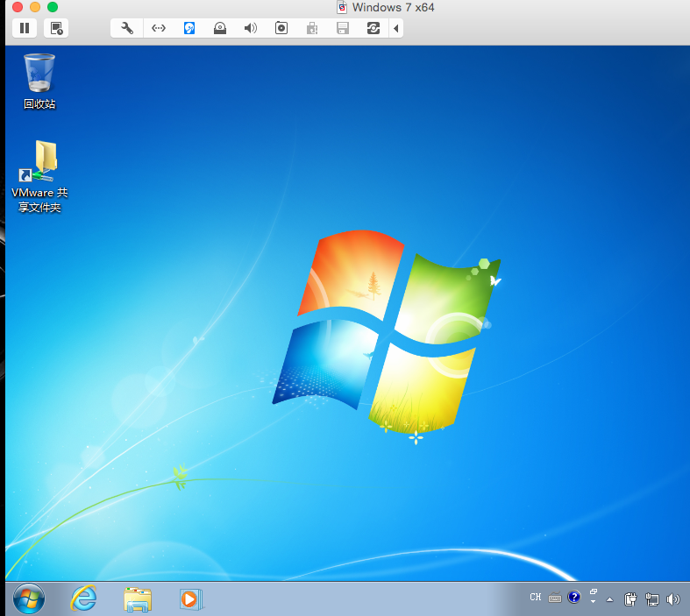
Task: Select the Recycle Bin desktop icon
Action: (x=39, y=81)
